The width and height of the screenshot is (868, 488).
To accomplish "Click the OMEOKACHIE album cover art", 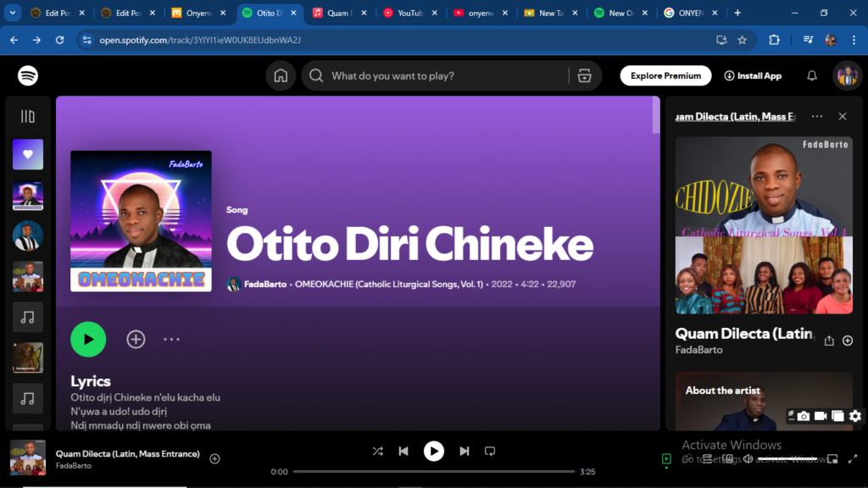I will point(141,221).
